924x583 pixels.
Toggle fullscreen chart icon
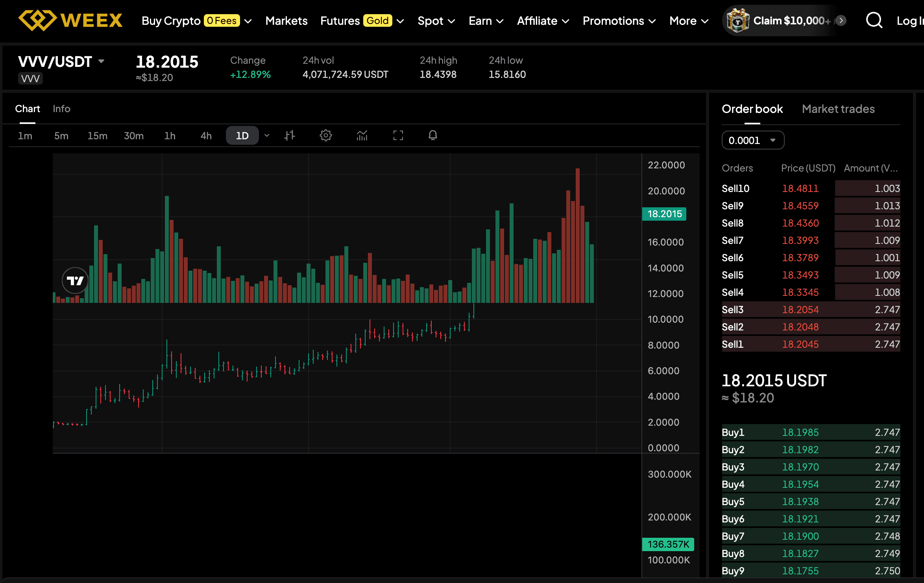pyautogui.click(x=398, y=136)
